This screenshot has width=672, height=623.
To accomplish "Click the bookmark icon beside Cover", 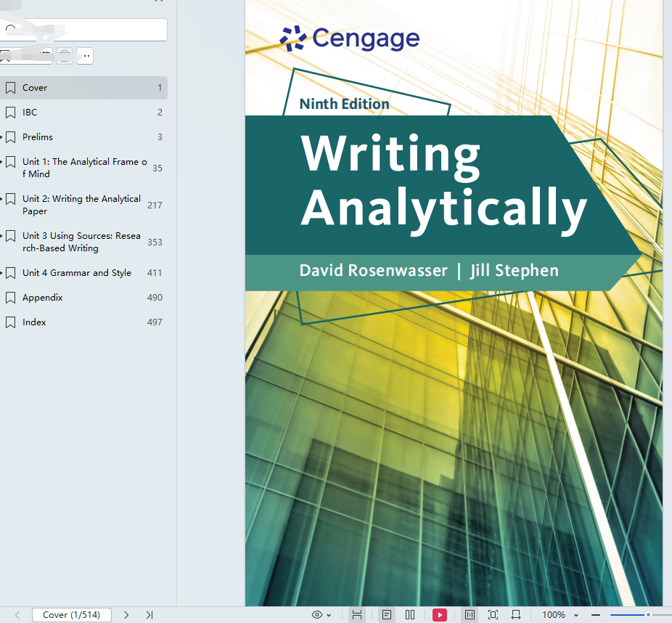I will point(11,88).
